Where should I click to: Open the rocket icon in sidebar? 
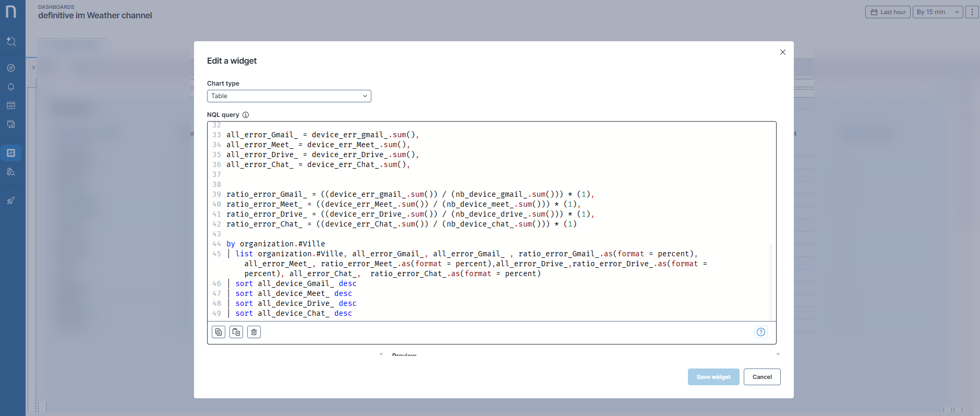11,200
